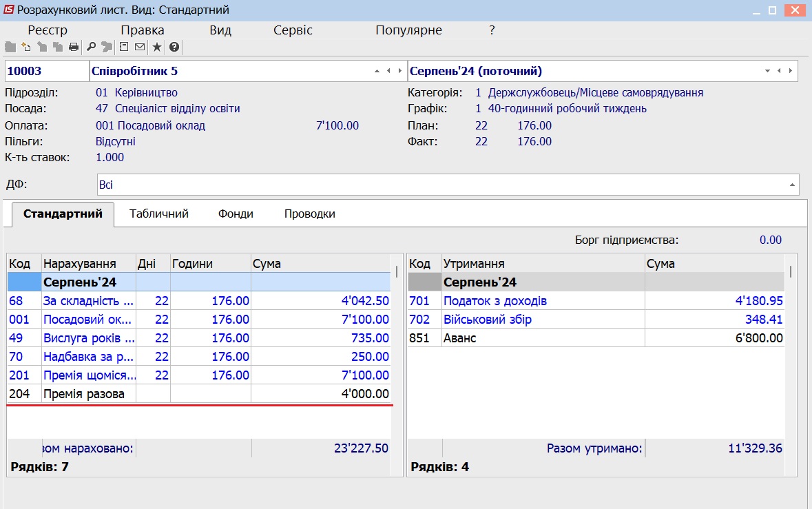Open the notebook toolbar icon
The image size is (812, 509).
(124, 47)
